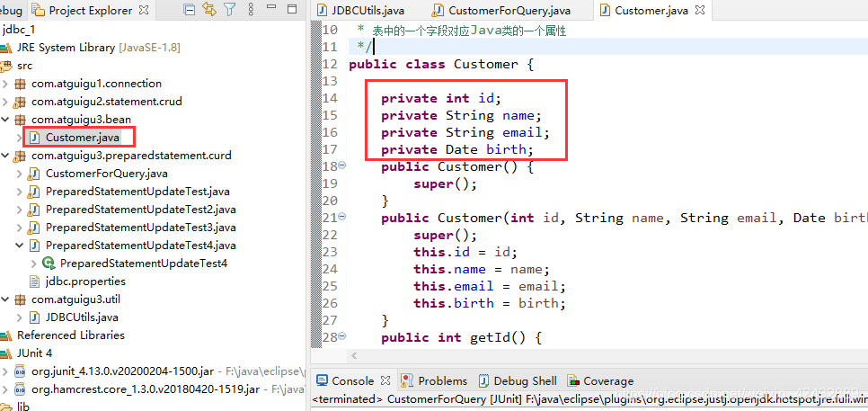The width and height of the screenshot is (868, 411).
Task: Collapse com.atguigu3.util package
Action: click(x=5, y=299)
